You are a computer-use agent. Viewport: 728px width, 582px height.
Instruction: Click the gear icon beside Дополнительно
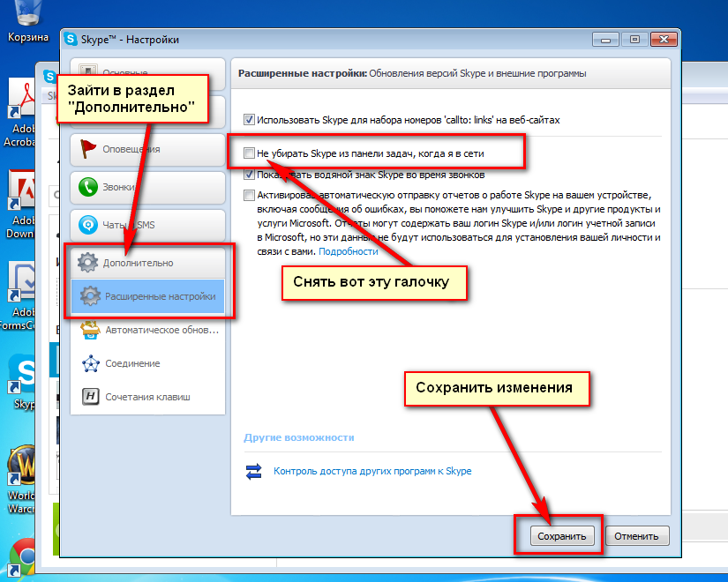pos(87,263)
